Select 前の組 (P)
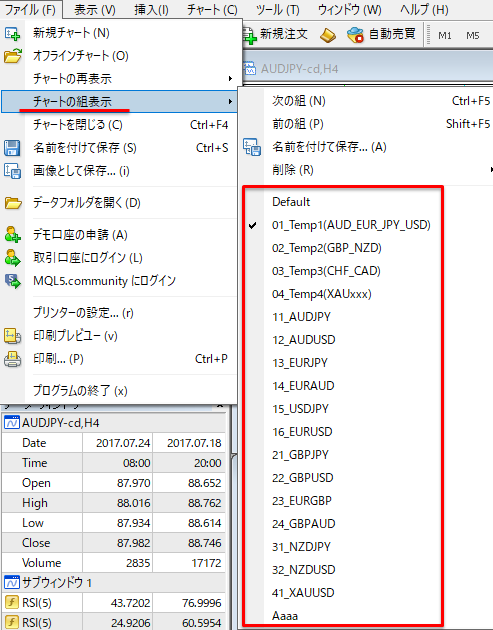Viewport: 493px width, 630px height. 367,124
